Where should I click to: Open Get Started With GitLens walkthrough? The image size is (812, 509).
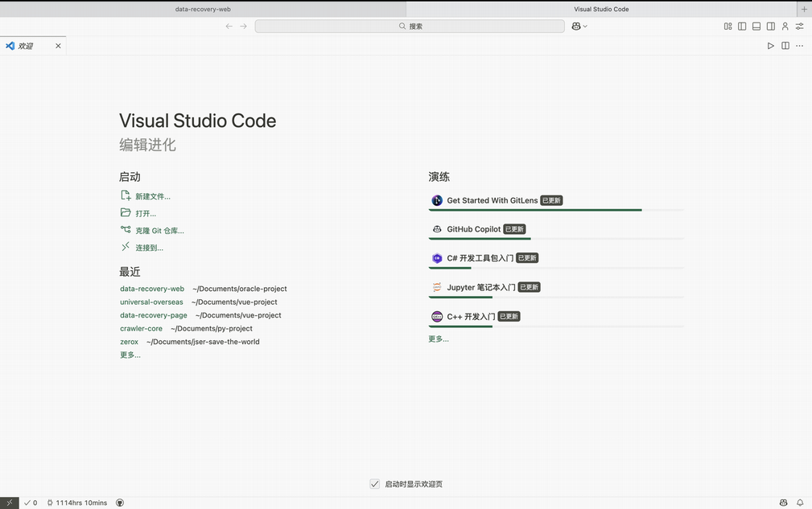click(556, 201)
